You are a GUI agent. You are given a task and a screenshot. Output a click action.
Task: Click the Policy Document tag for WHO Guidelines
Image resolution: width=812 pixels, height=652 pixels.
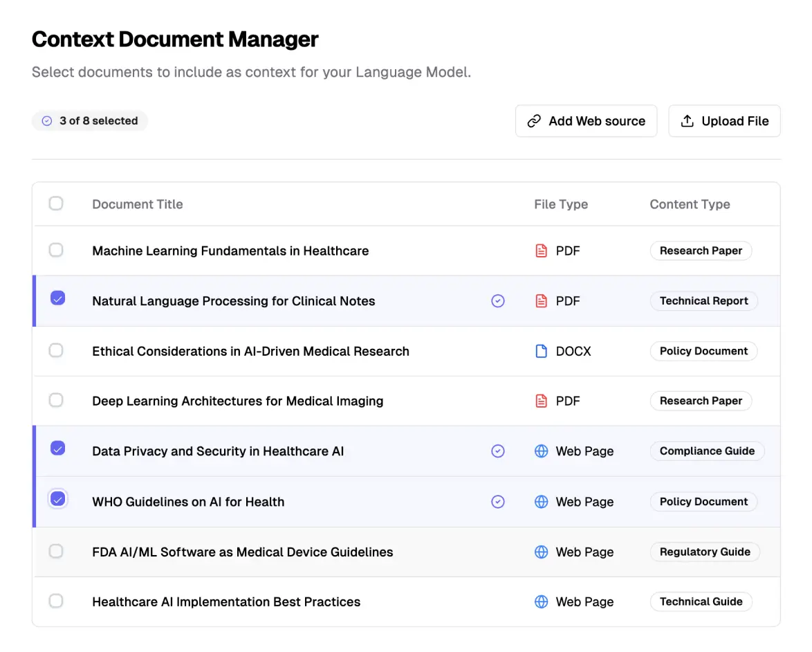tap(703, 502)
